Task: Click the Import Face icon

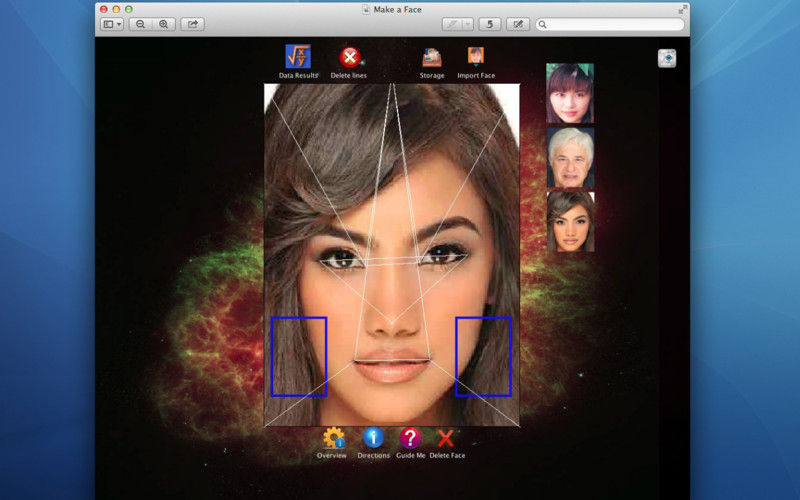Action: coord(476,57)
